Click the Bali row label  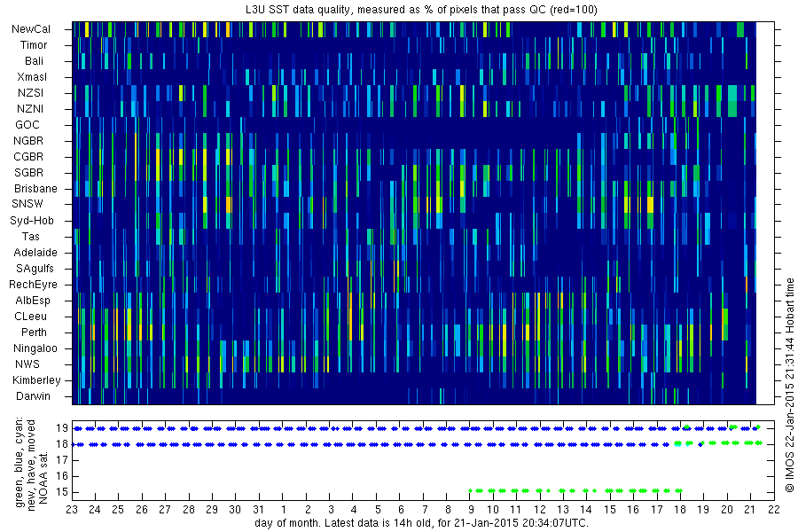tap(34, 61)
